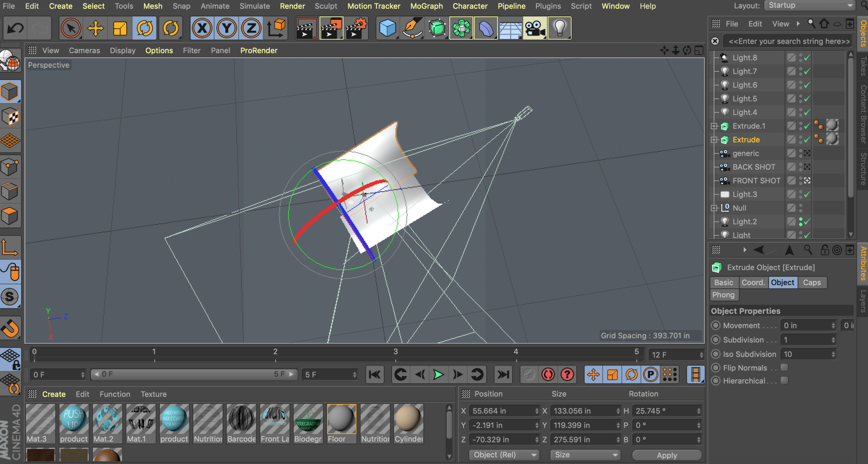Render the active view
The width and height of the screenshot is (868, 464).
click(x=307, y=28)
